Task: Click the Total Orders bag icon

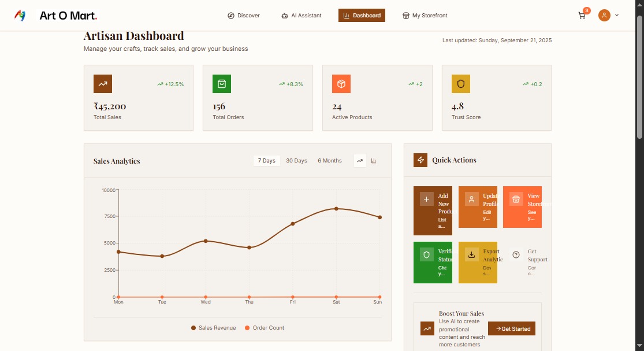Action: coord(222,84)
